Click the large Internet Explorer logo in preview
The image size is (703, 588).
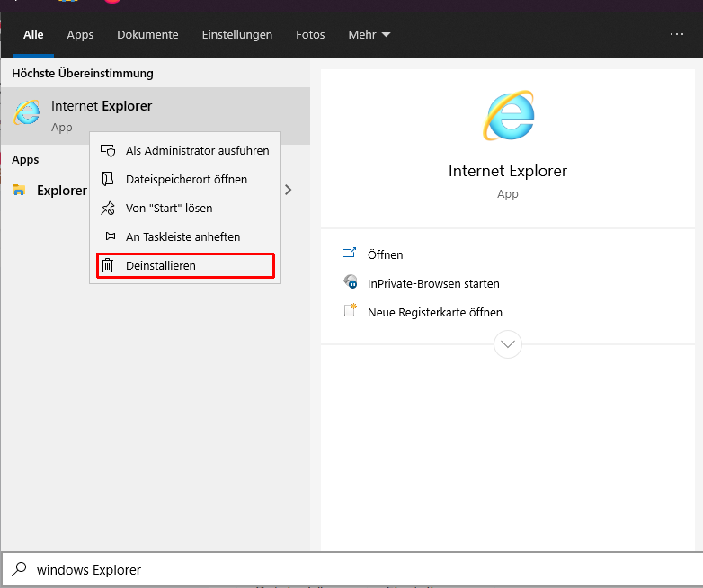pyautogui.click(x=508, y=116)
